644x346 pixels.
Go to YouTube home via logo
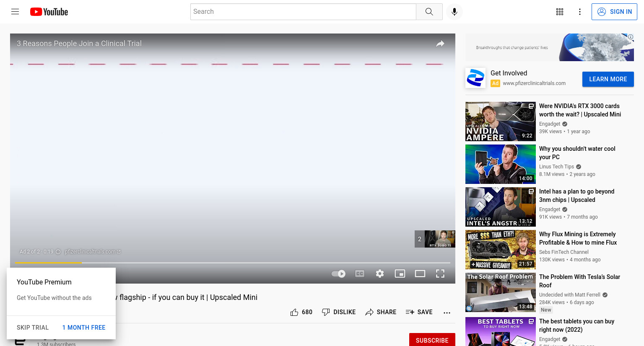[x=49, y=12]
